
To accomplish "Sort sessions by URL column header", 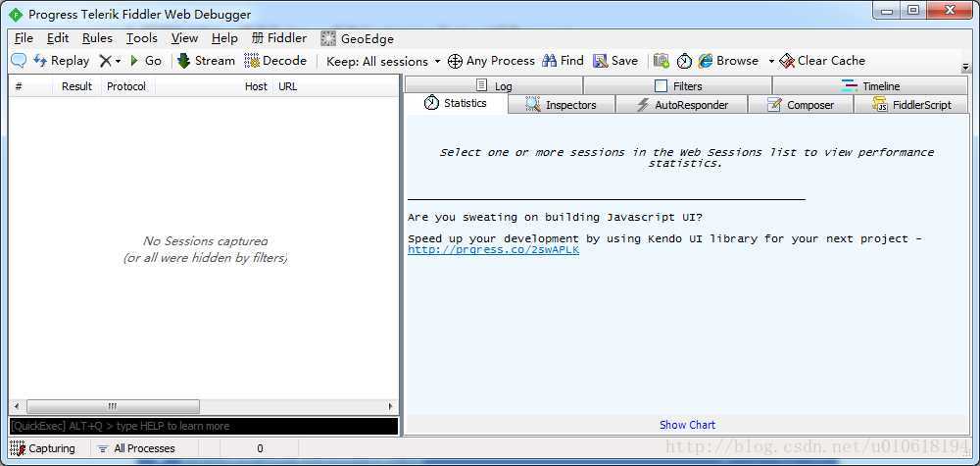I will pos(335,86).
